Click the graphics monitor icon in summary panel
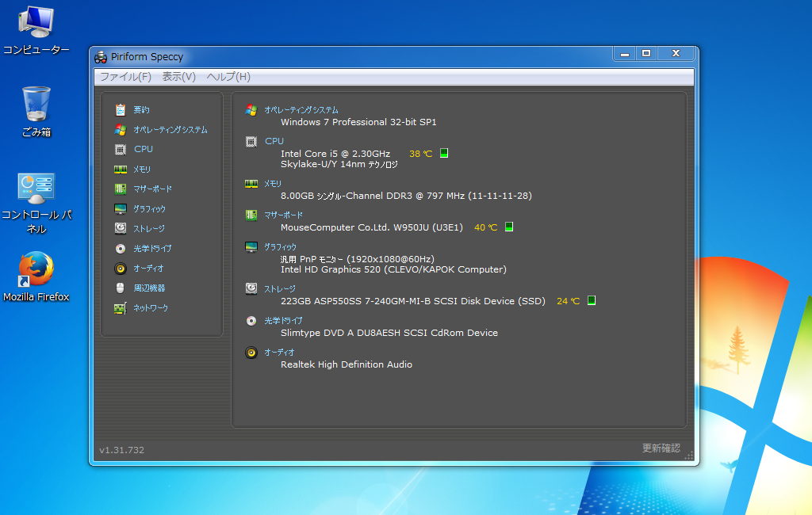 tap(251, 247)
